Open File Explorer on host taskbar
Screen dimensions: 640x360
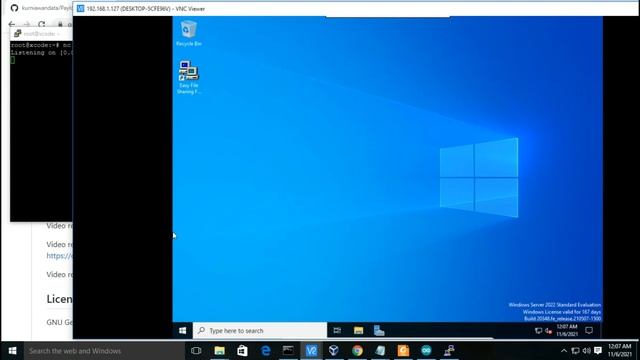(220, 351)
